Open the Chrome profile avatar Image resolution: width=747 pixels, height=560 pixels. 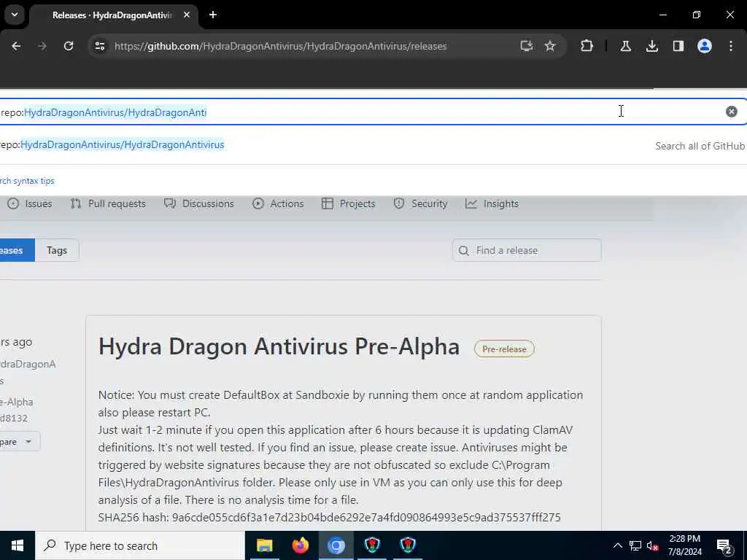704,46
